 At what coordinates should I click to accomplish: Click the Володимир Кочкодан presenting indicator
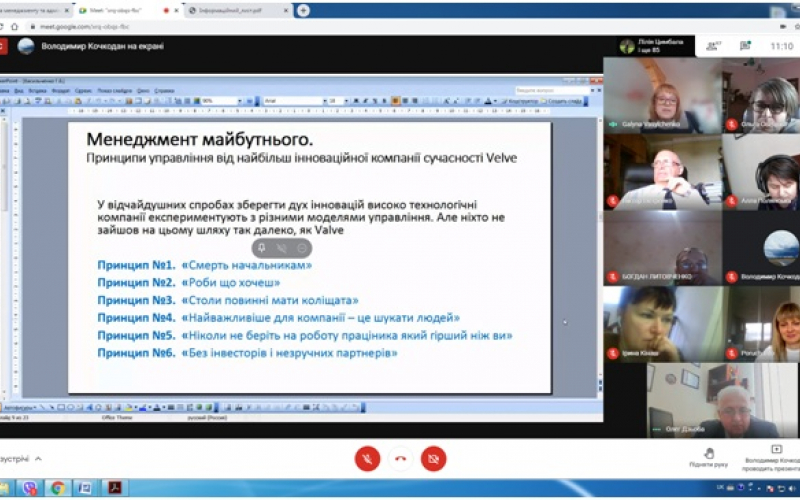click(x=771, y=458)
